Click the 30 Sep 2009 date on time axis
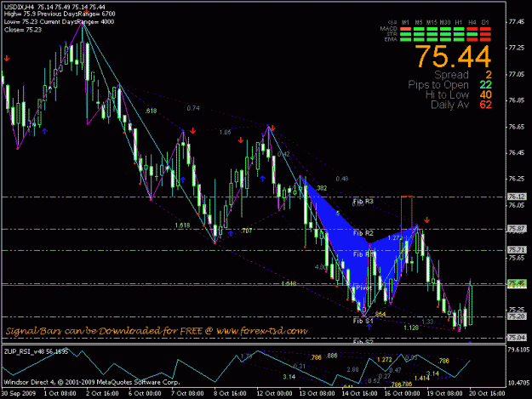532x399 pixels. click(x=19, y=394)
